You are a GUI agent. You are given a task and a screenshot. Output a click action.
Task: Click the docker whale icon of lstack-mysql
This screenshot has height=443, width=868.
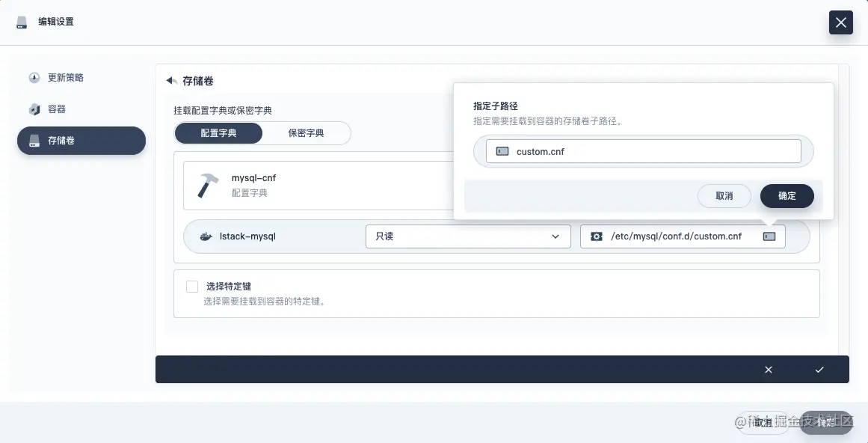point(206,236)
